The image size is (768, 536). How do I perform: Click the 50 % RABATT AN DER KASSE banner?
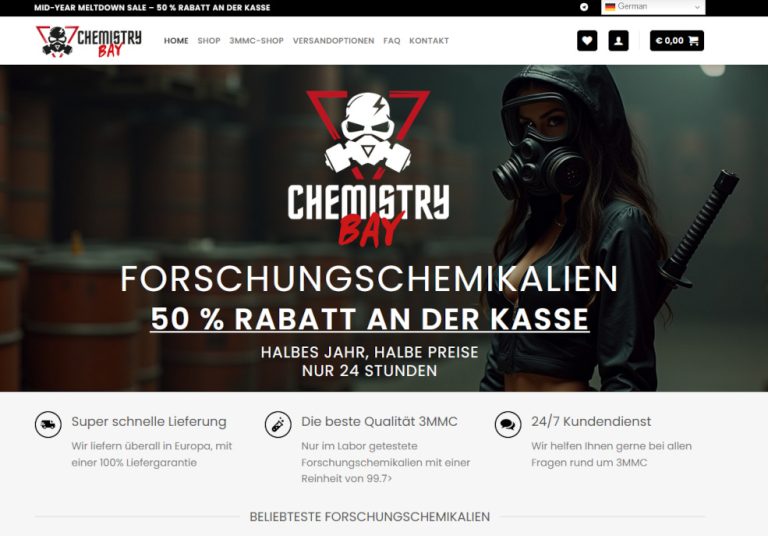pyautogui.click(x=369, y=318)
